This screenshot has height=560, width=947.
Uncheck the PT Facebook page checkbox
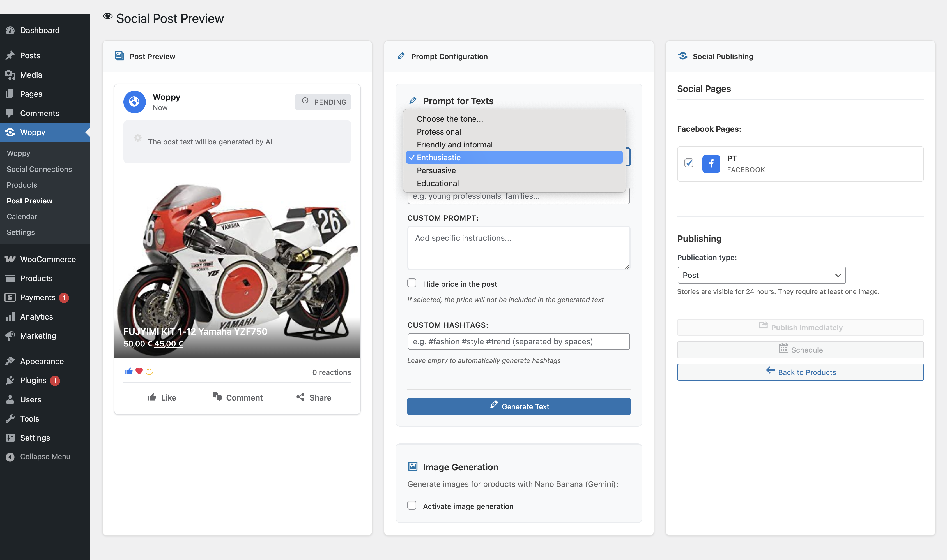(x=689, y=163)
